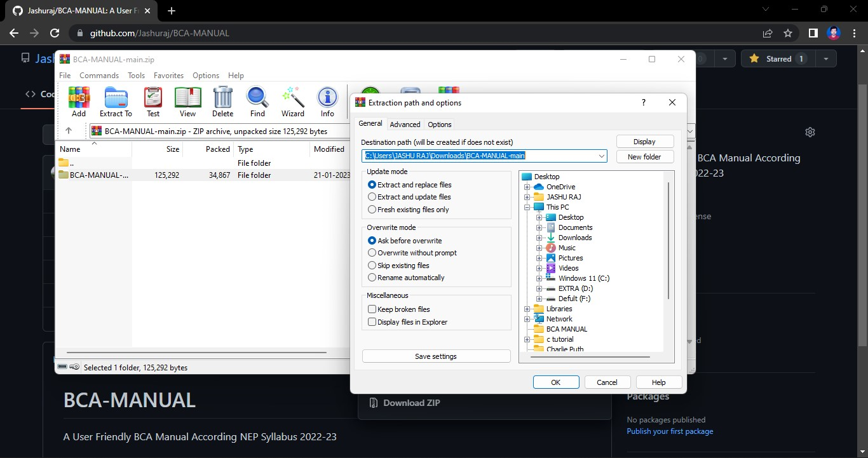This screenshot has height=458, width=868.
Task: Click the question mark help icon in dialog
Action: 643,102
